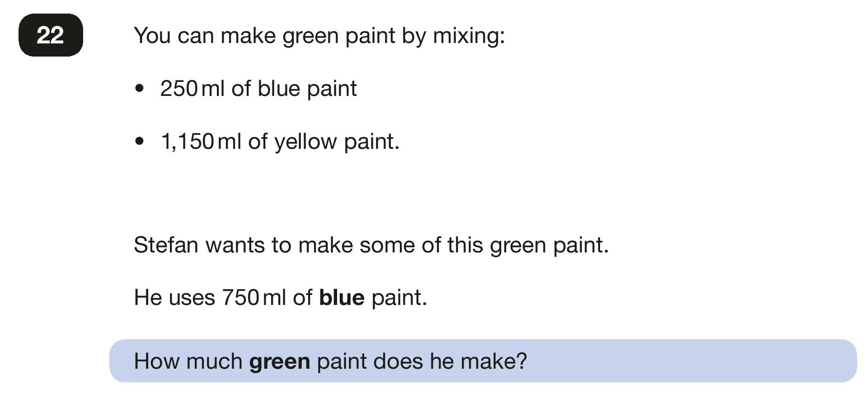The height and width of the screenshot is (404, 868).
Task: Click the bold word 'blue'
Action: coord(342,298)
